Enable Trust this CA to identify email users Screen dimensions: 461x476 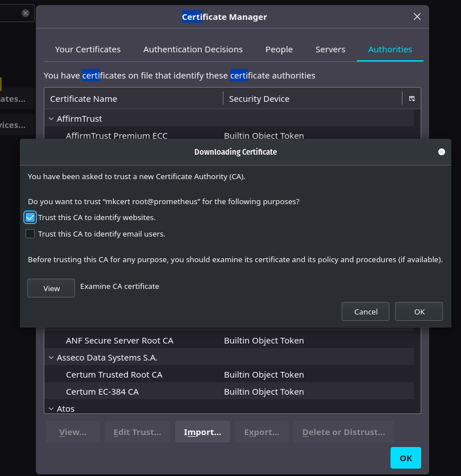30,234
